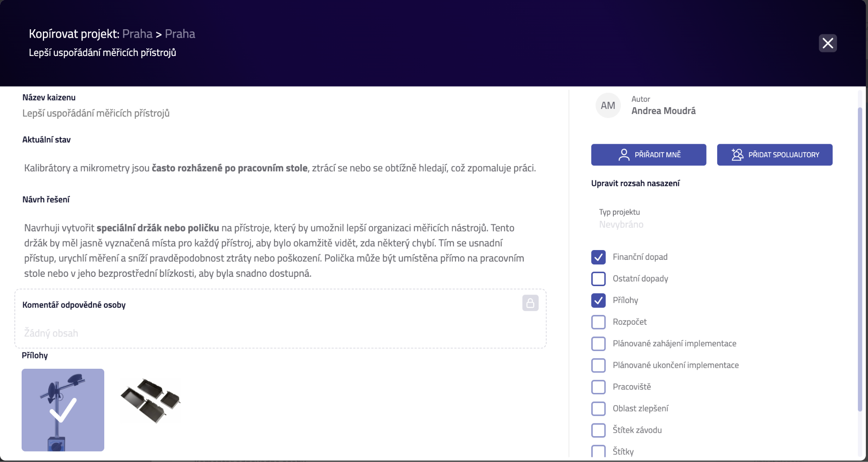Click the person icon on Přiřadit mně
Viewport: 868px width, 462px height.
(624, 155)
